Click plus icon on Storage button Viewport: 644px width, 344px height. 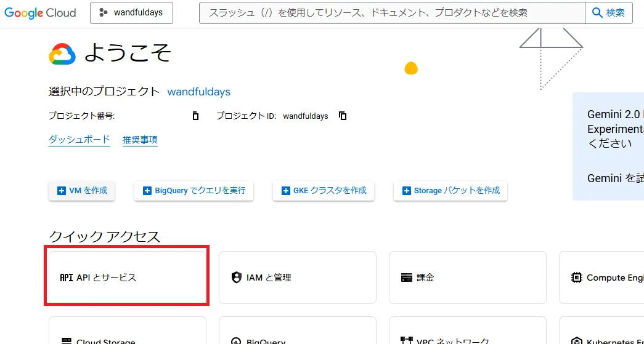point(407,191)
